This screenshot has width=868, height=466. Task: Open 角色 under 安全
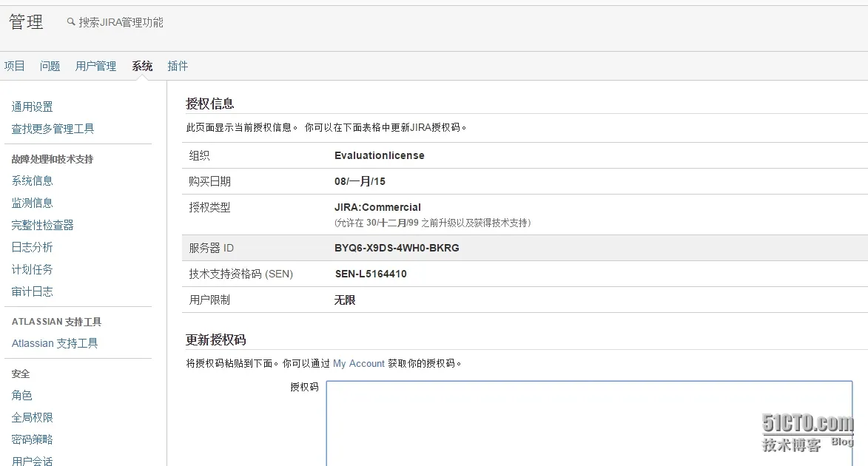21,395
